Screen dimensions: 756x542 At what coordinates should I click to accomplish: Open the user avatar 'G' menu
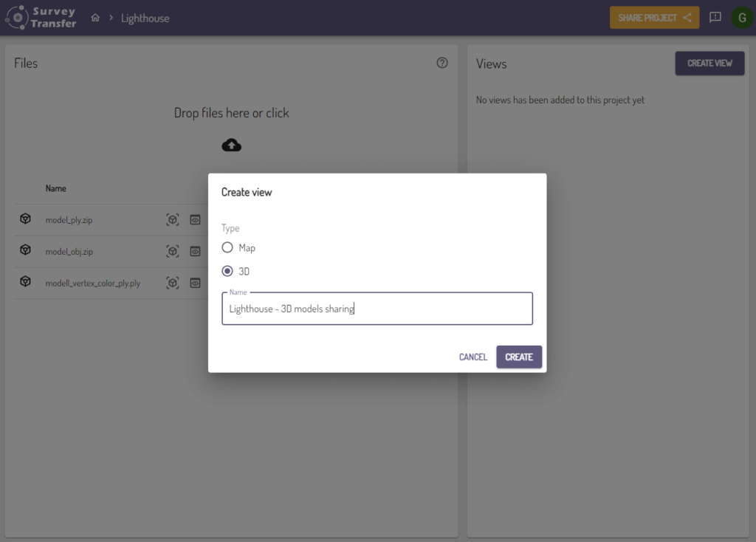[x=741, y=18]
